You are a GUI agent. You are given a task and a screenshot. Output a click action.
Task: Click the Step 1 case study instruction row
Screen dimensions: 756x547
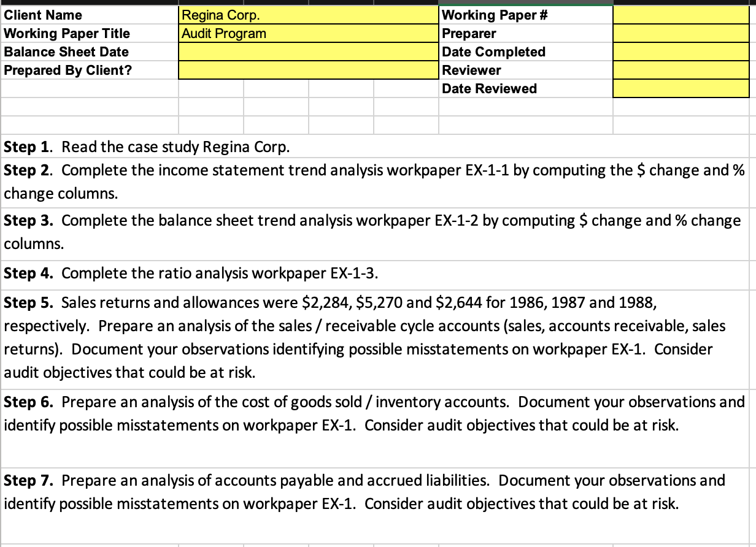[x=245, y=147]
